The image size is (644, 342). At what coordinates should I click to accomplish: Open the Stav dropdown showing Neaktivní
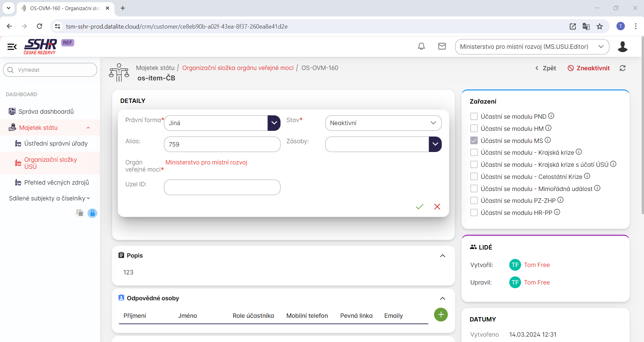coord(383,123)
